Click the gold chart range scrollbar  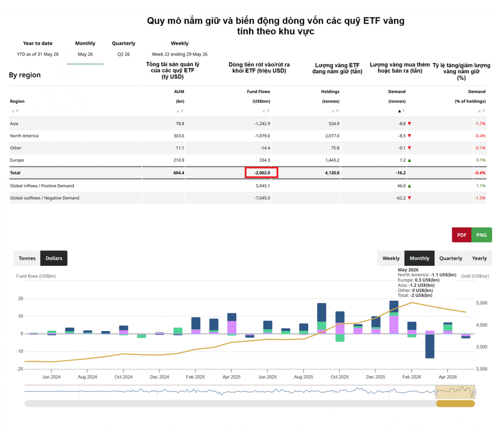click(455, 404)
